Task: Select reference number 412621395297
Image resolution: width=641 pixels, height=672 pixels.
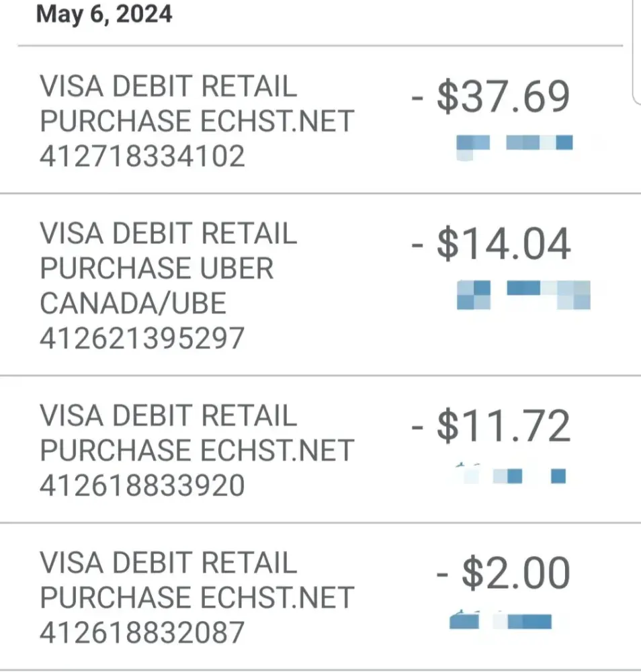Action: (x=142, y=339)
